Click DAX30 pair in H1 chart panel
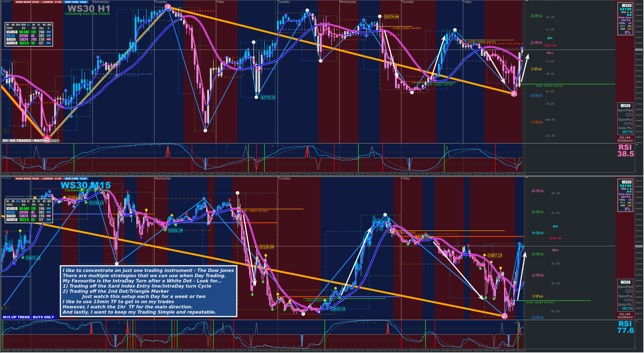 11,40
